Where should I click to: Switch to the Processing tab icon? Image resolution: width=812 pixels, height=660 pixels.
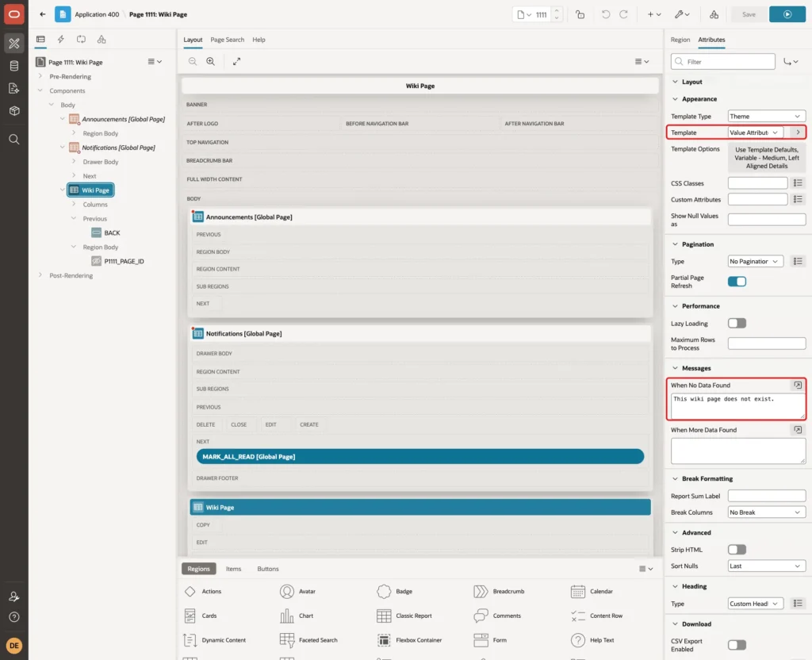click(x=82, y=40)
